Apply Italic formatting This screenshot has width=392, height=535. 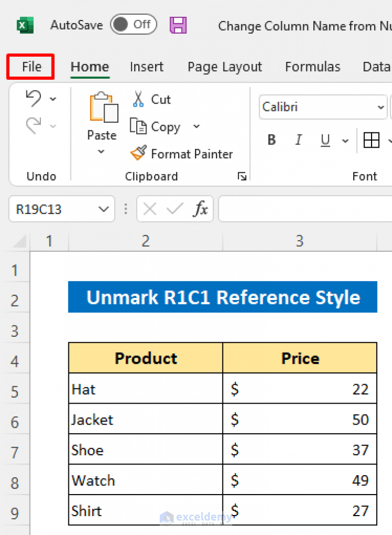(299, 139)
